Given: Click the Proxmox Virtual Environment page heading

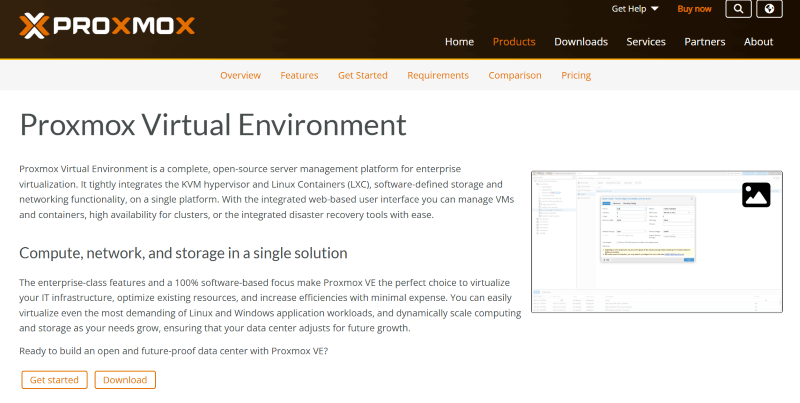Looking at the screenshot, I should point(213,124).
